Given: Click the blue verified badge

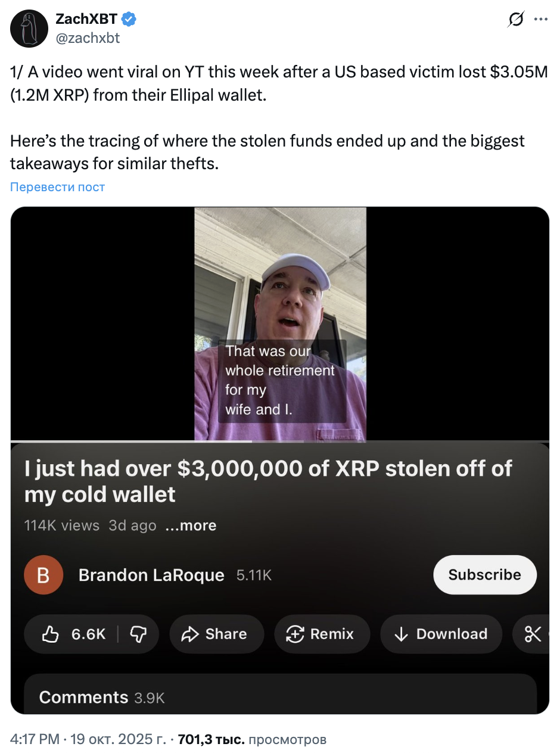Looking at the screenshot, I should pos(129,19).
